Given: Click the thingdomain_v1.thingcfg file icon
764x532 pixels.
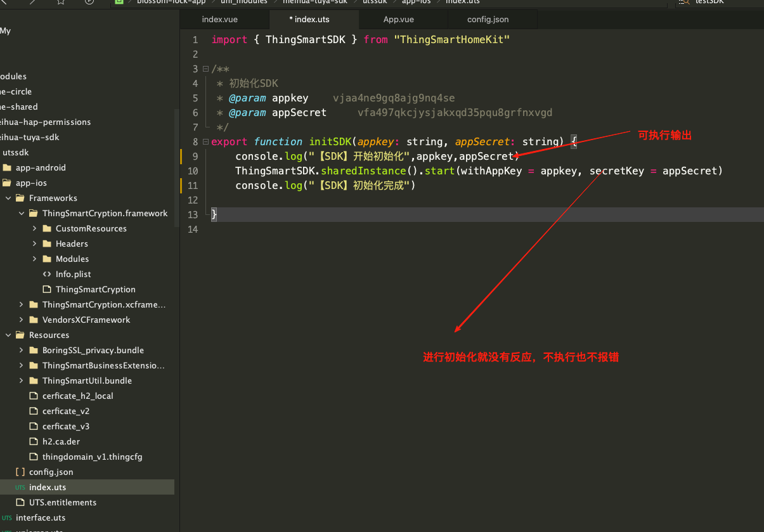Looking at the screenshot, I should [x=34, y=457].
